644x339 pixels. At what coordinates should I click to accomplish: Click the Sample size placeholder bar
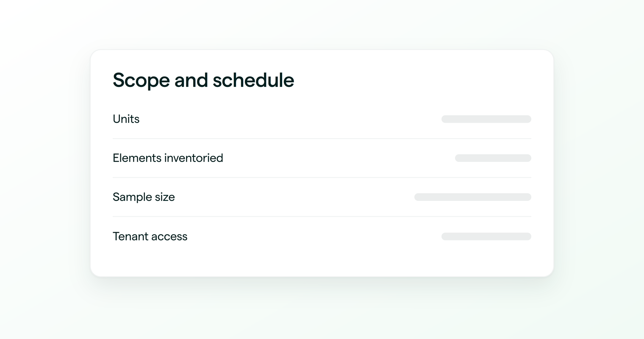click(473, 197)
